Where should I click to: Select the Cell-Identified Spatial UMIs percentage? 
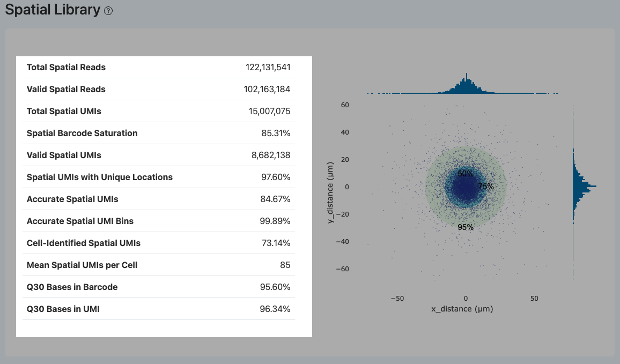click(x=277, y=243)
